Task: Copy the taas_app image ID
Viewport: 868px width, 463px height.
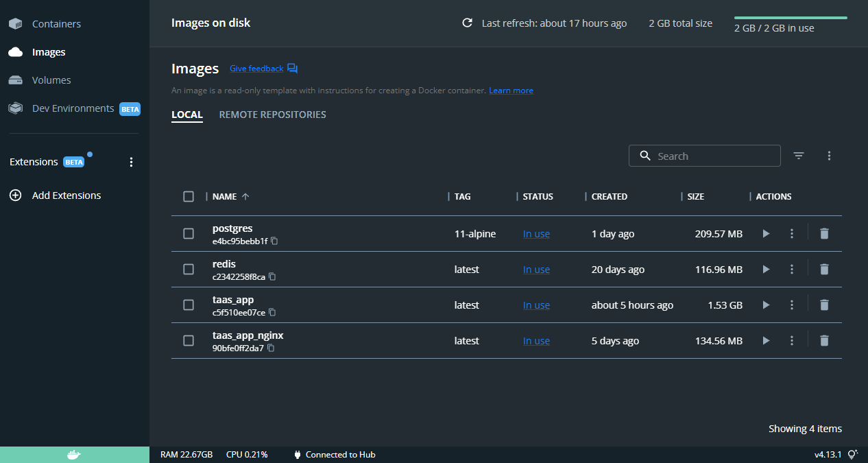Action: tap(272, 313)
